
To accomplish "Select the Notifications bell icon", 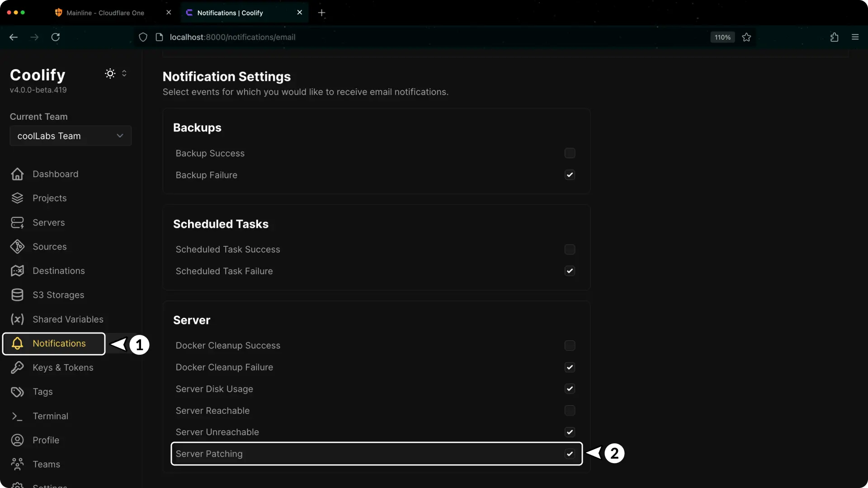I will click(17, 343).
